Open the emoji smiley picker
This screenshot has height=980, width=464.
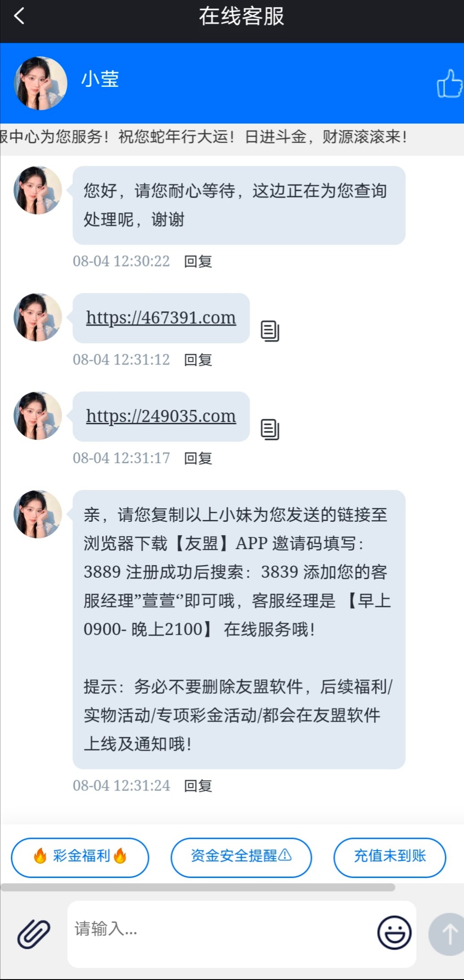(x=394, y=933)
